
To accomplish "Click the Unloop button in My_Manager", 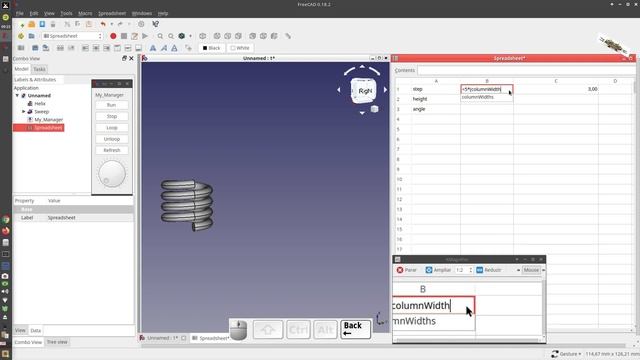I will point(111,139).
